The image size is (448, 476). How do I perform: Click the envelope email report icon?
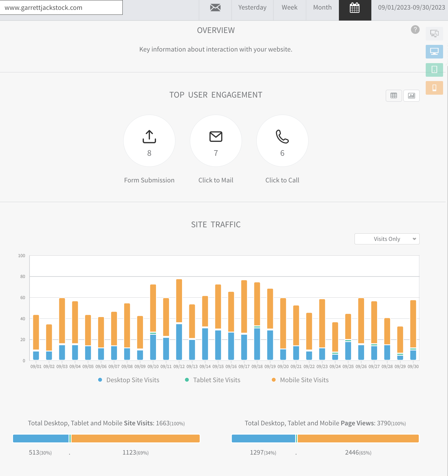(215, 8)
